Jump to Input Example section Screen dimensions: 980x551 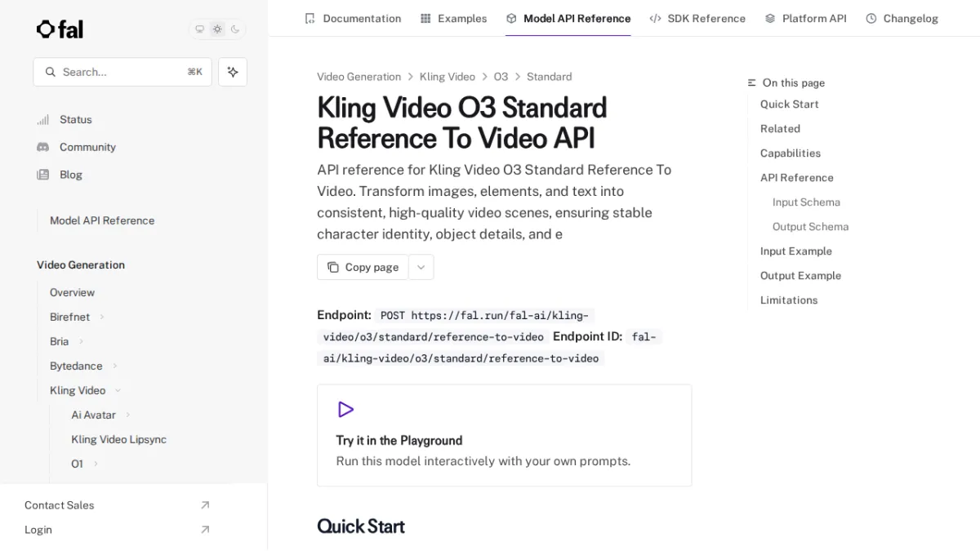pyautogui.click(x=796, y=251)
